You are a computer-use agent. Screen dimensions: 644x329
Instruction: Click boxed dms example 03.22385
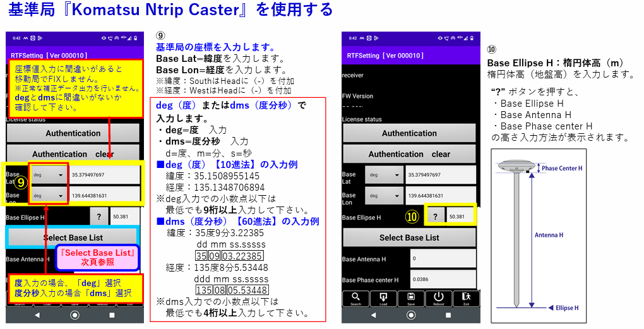pos(242,256)
